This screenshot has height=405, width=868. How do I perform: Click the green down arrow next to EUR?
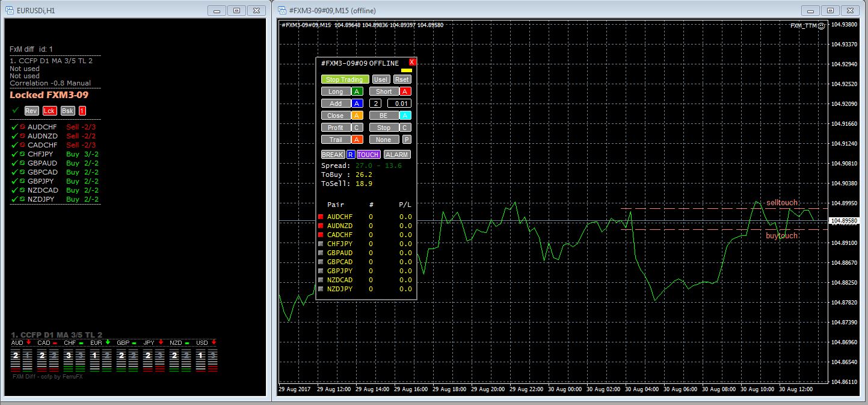pyautogui.click(x=108, y=342)
